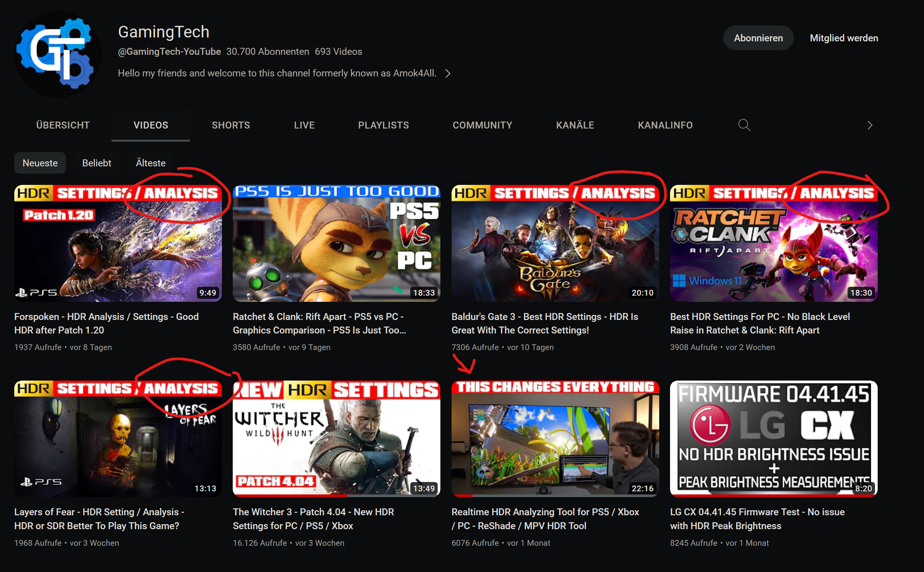This screenshot has height=572, width=924.
Task: Switch to the ÜBERSICHT tab
Action: pos(63,125)
